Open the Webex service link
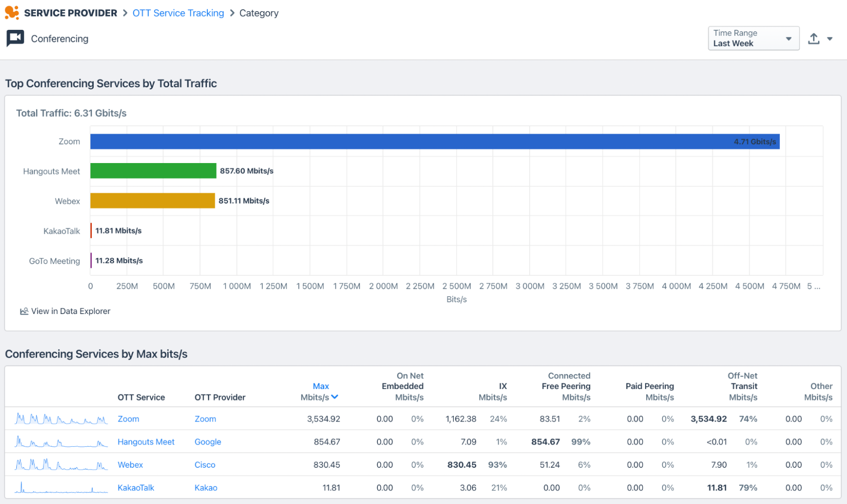Image resolution: width=847 pixels, height=504 pixels. 130,464
